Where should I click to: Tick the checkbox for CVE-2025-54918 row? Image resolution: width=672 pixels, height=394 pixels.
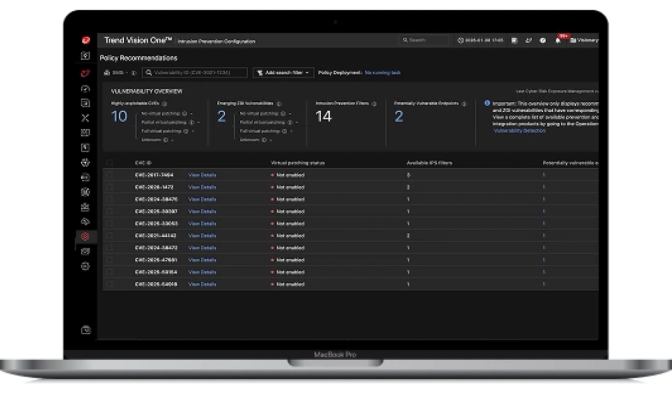click(110, 284)
